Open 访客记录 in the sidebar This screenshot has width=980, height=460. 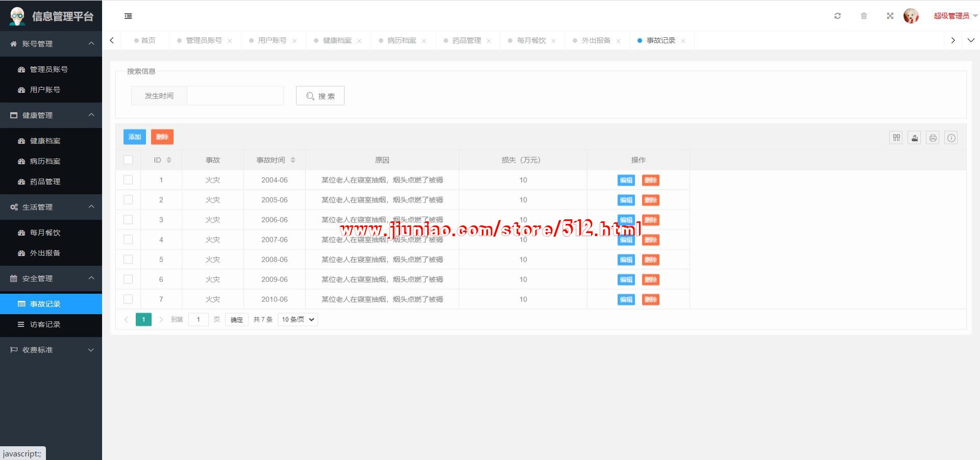45,324
